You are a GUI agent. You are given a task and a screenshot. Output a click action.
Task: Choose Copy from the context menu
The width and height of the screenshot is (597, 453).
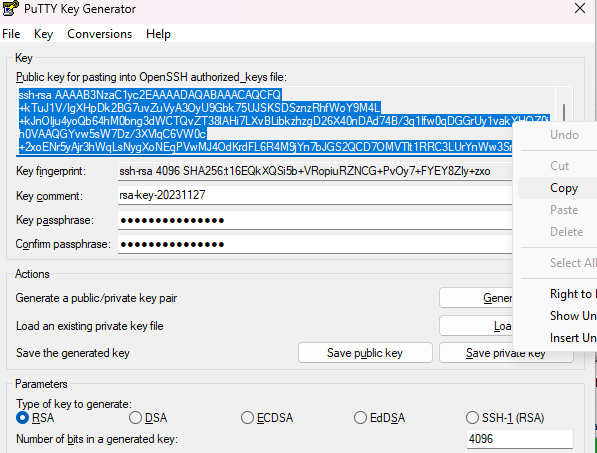coord(557,188)
